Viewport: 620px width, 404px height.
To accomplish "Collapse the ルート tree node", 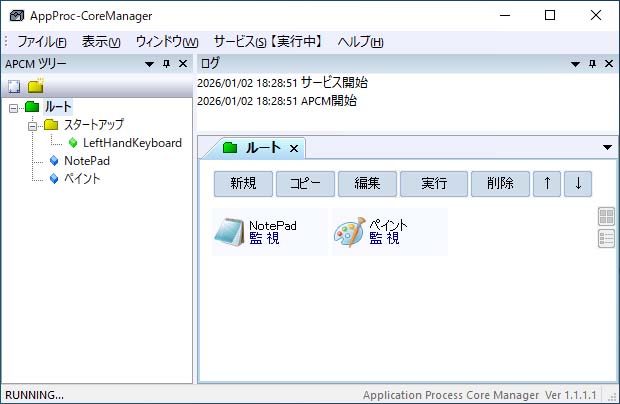I will (x=13, y=107).
